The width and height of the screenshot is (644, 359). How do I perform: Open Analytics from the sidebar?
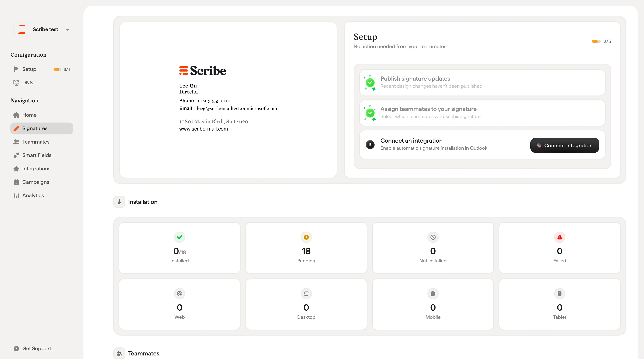[42, 196]
